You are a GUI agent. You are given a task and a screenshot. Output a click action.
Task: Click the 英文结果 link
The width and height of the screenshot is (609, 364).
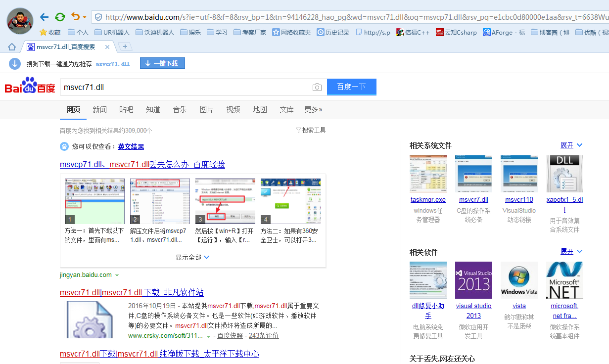click(x=131, y=146)
